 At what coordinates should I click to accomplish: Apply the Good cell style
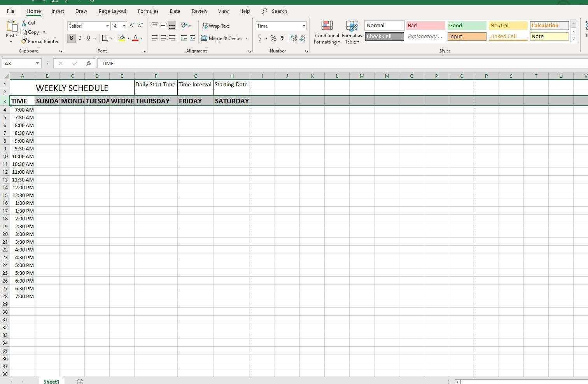(x=467, y=26)
